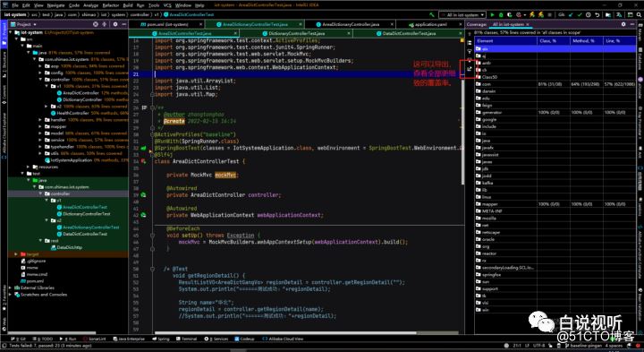Collapse the iot-system root node
The width and height of the screenshot is (644, 352).
tap(11, 32)
